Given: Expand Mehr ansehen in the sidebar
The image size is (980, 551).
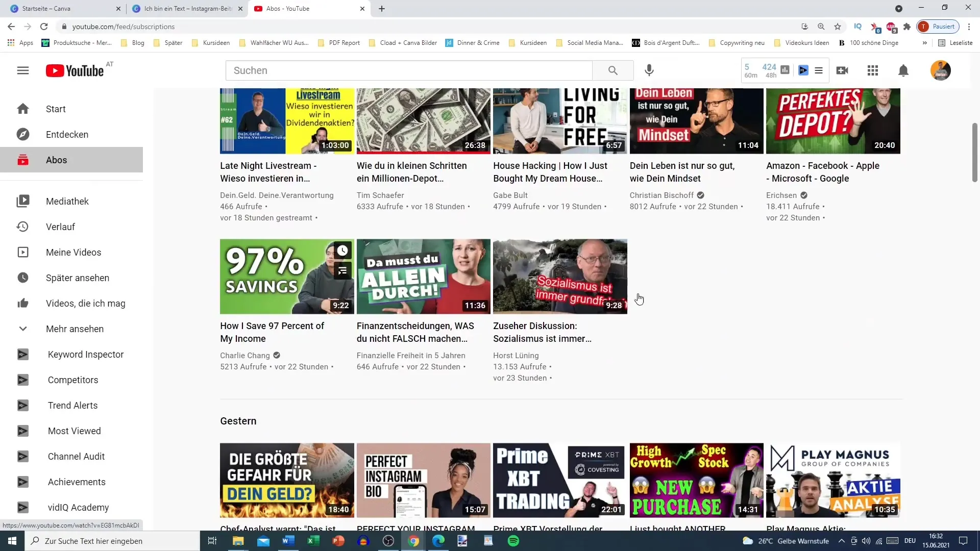Looking at the screenshot, I should [71, 329].
